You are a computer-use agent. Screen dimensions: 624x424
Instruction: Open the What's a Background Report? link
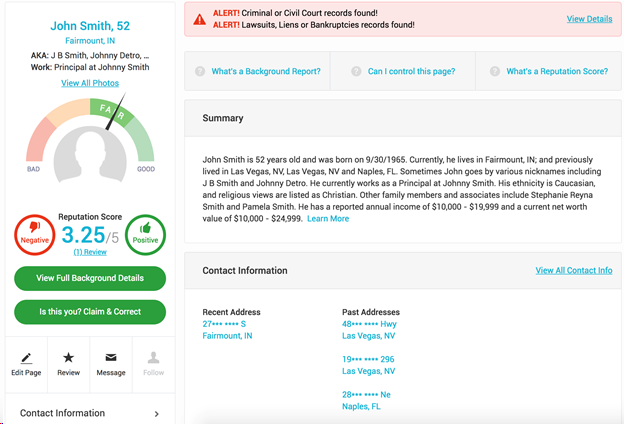point(266,71)
